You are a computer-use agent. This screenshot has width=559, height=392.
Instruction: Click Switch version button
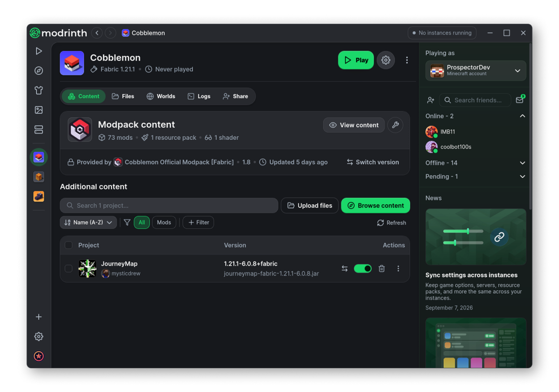click(373, 162)
